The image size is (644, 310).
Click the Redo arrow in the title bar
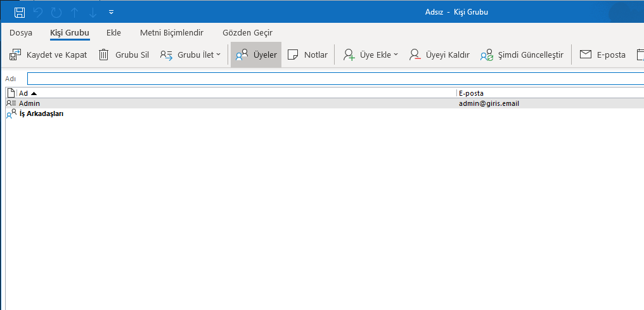pyautogui.click(x=56, y=12)
